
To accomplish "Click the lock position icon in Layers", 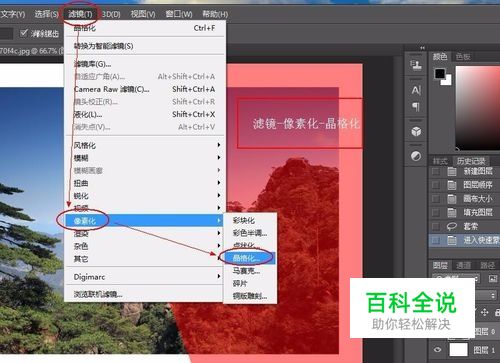I will point(485,312).
